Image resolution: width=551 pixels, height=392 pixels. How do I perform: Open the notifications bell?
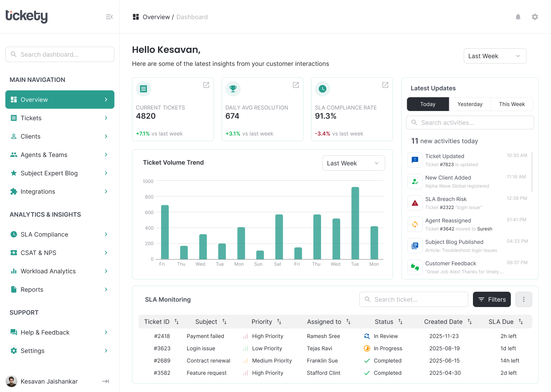tap(518, 17)
